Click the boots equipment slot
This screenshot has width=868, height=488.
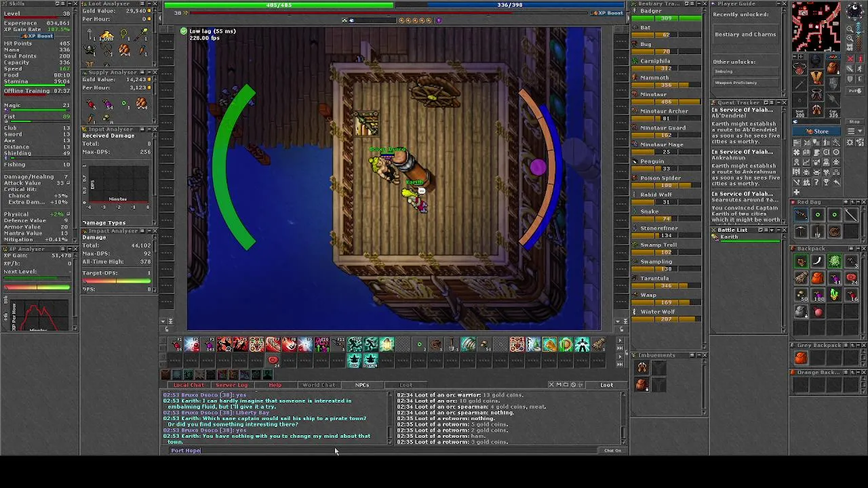click(816, 108)
